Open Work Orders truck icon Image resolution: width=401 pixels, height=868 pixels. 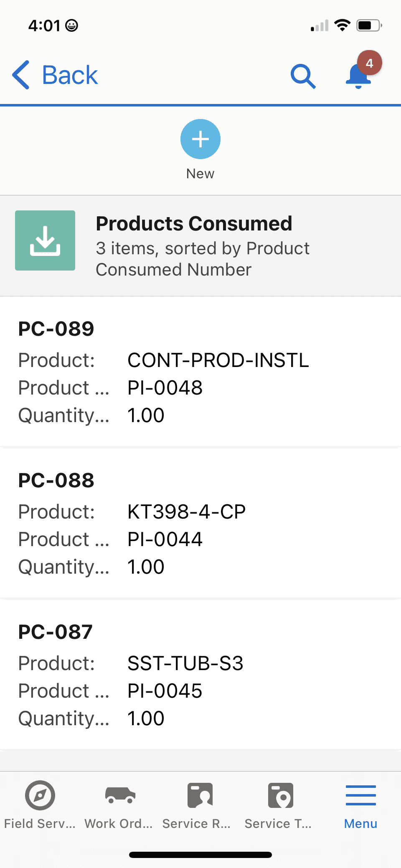click(120, 795)
